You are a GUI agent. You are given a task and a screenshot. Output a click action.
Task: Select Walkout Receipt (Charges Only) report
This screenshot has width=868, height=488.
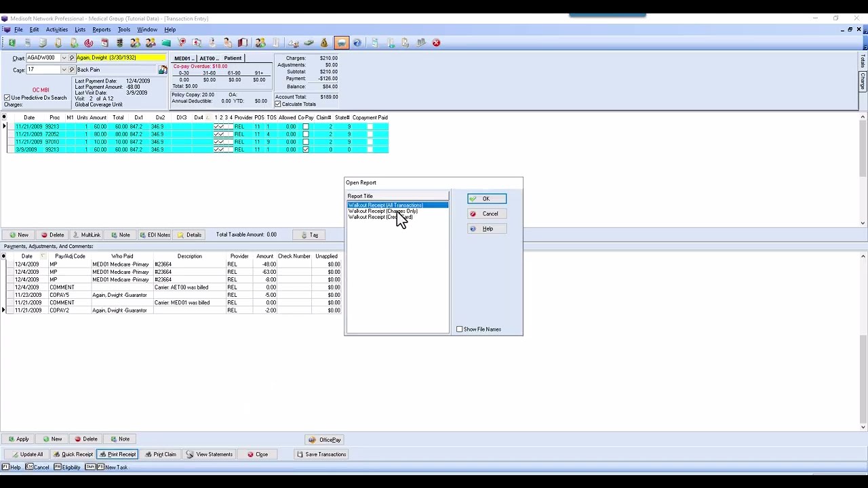[382, 211]
